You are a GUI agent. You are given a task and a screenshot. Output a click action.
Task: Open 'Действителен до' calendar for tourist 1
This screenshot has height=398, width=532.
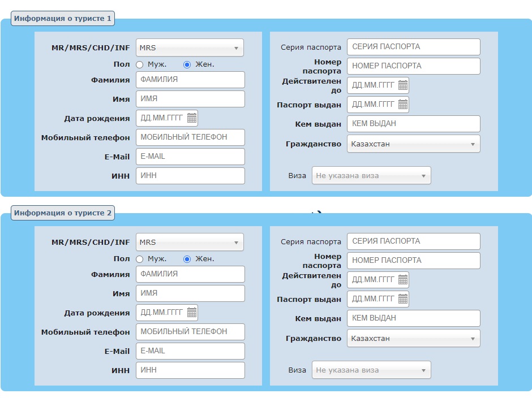(402, 85)
